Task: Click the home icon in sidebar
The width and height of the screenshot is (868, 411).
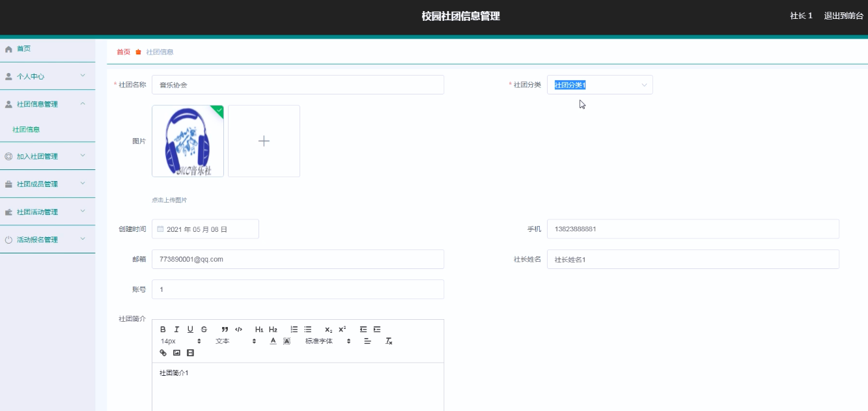Action: (x=8, y=49)
